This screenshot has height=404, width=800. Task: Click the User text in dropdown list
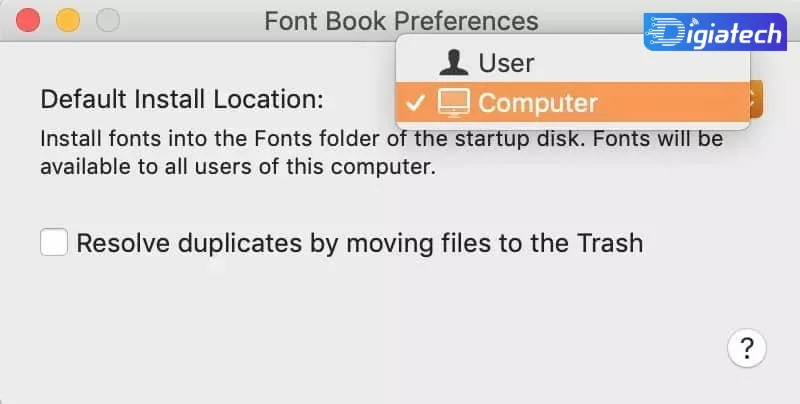(x=506, y=63)
